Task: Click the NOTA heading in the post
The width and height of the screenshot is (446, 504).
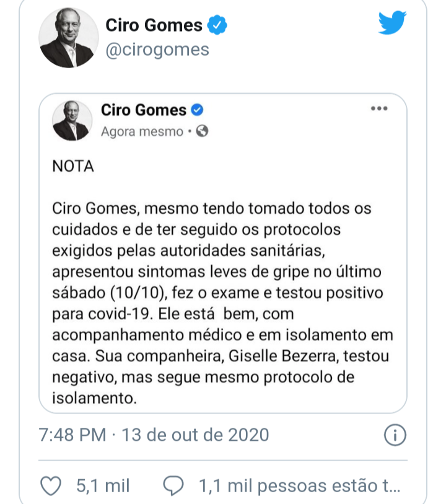Action: pos(73,167)
